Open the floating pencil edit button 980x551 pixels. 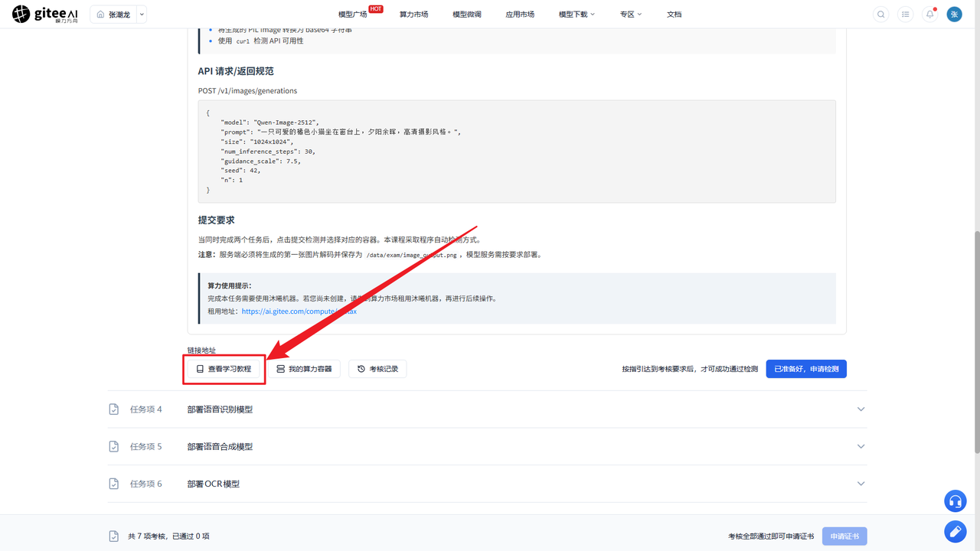pos(955,531)
